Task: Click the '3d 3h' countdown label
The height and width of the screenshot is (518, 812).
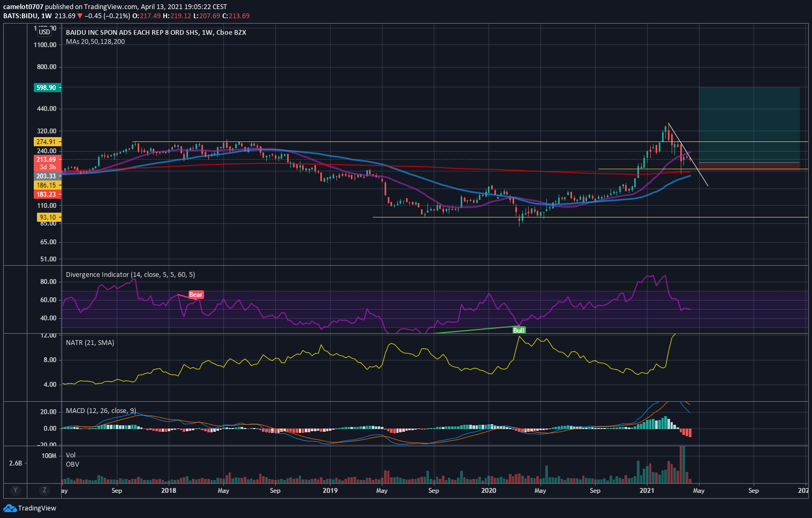Action: pyautogui.click(x=47, y=167)
